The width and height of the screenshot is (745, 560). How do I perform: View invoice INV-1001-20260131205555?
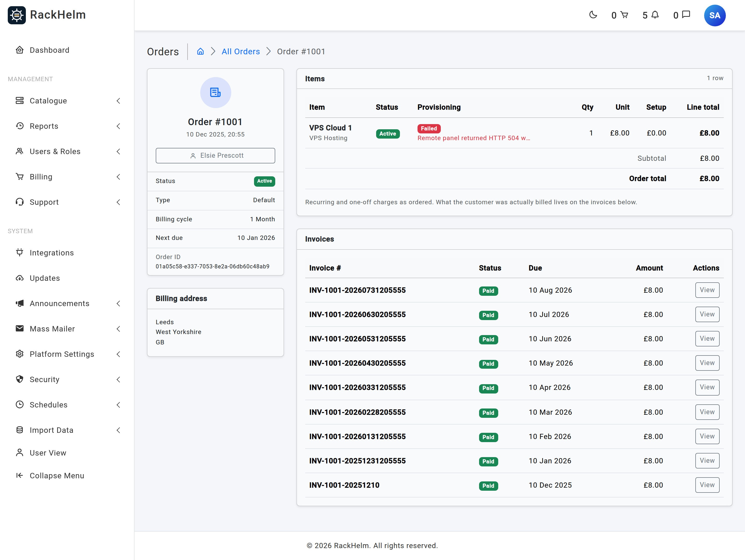[707, 436]
